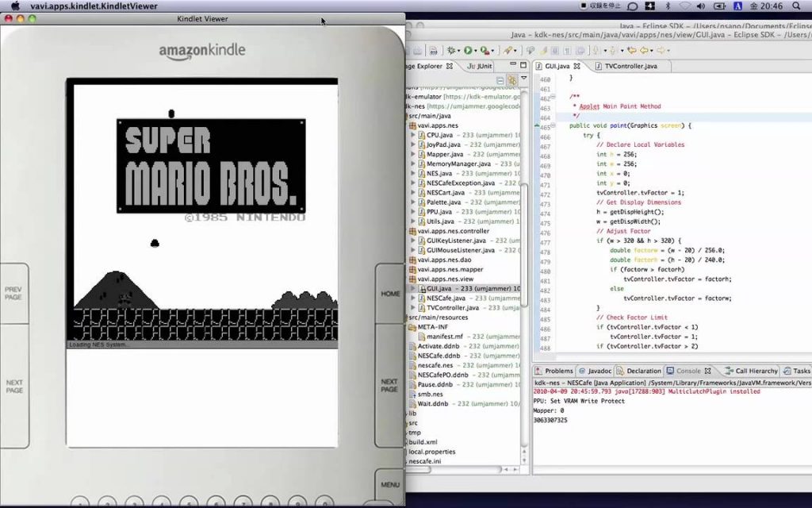Toggle Link with Editor in Package Explorer
Viewport: 812px width, 508px height.
(512, 80)
